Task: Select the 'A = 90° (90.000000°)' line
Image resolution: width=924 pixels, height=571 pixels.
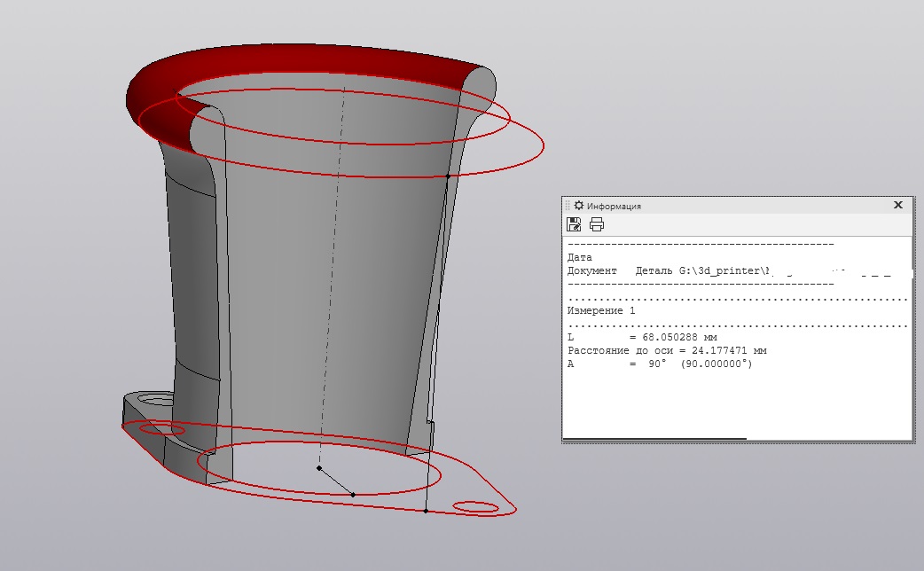Action: 660,364
